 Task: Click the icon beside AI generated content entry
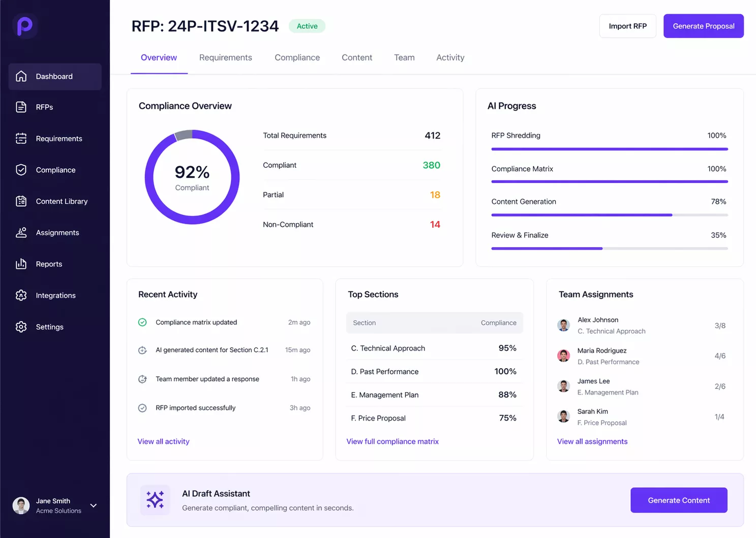pos(142,350)
